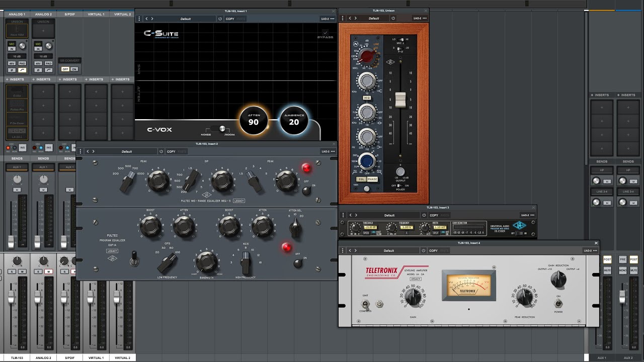Flip the LA-2A LIMIT/COMPRESS switch

pyautogui.click(x=365, y=304)
